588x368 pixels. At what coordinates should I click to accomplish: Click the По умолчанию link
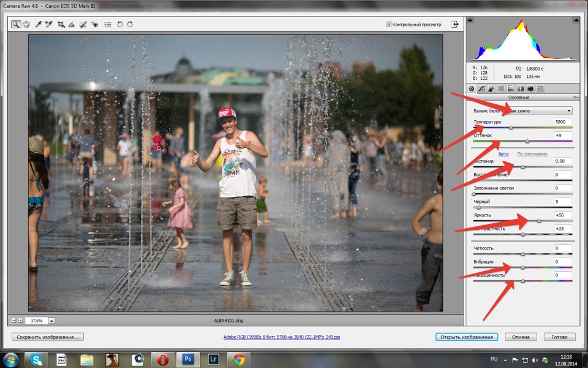tap(532, 154)
